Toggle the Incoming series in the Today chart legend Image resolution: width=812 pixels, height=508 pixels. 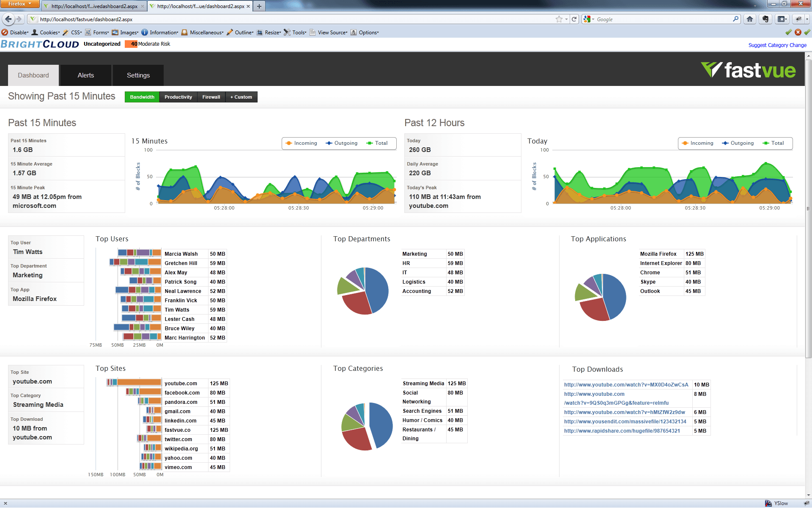[x=697, y=143]
